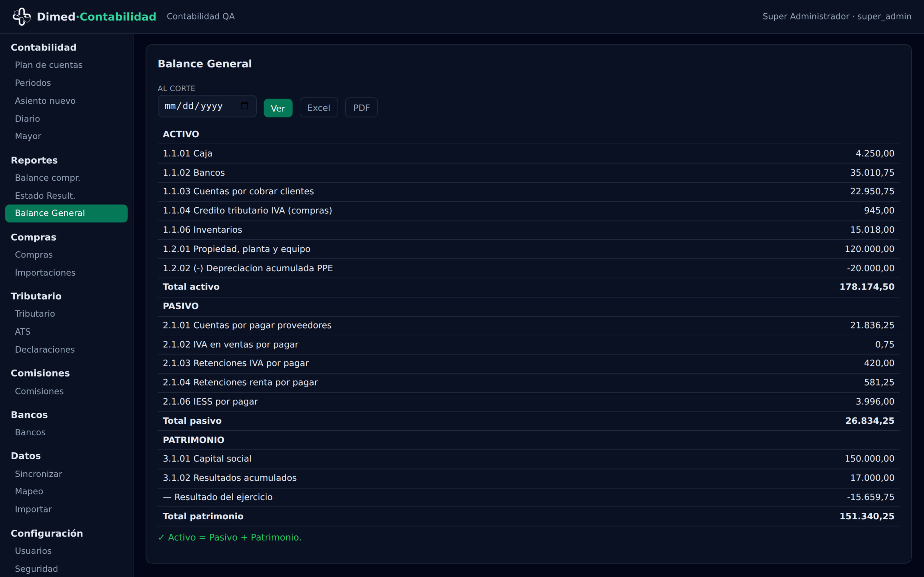Open Declaraciones in the sidebar
924x577 pixels.
tap(45, 349)
